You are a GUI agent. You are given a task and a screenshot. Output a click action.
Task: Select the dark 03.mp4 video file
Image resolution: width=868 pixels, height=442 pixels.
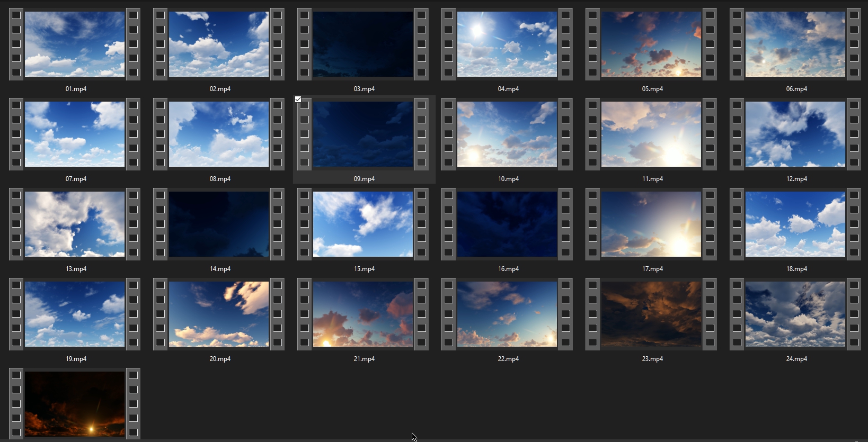(x=363, y=44)
